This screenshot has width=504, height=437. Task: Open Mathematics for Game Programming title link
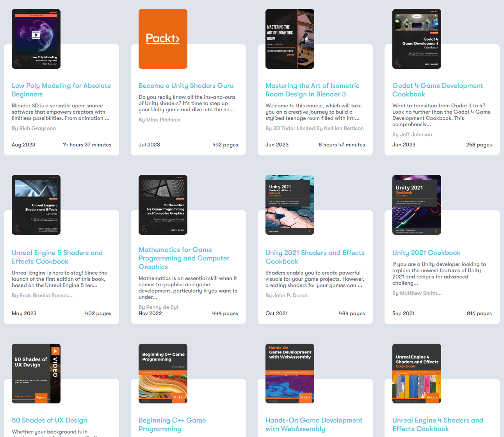coord(184,258)
